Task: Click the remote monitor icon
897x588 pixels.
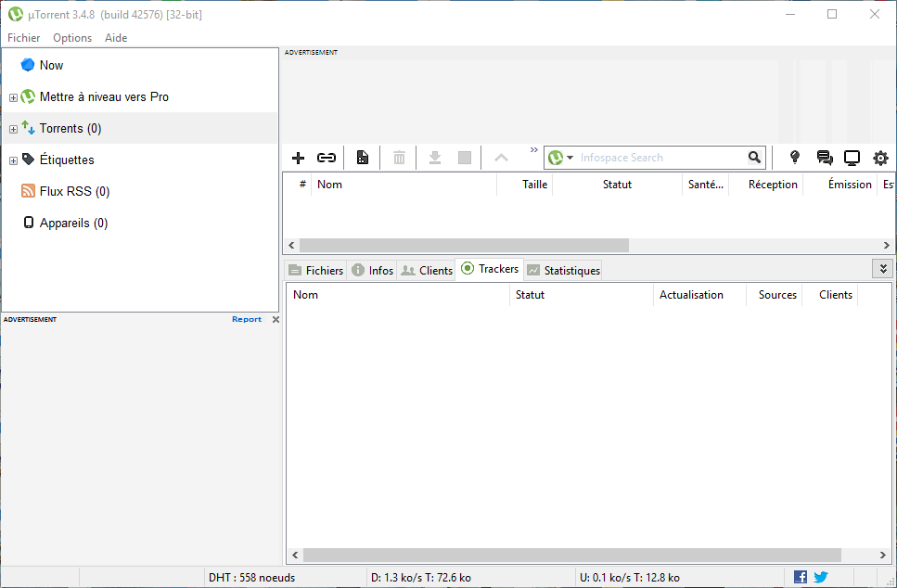Action: tap(852, 158)
